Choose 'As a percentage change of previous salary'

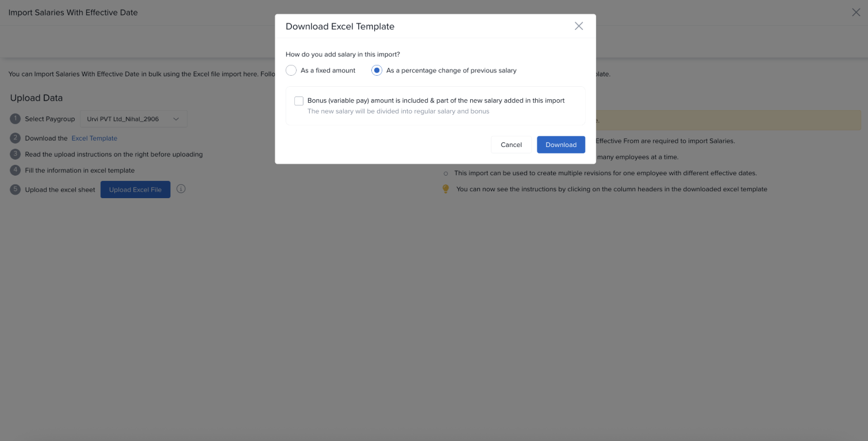377,71
